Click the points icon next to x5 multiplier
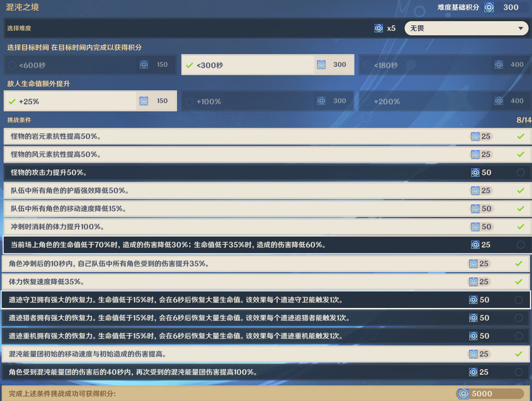Viewport: 532px width, 401px height. point(379,28)
